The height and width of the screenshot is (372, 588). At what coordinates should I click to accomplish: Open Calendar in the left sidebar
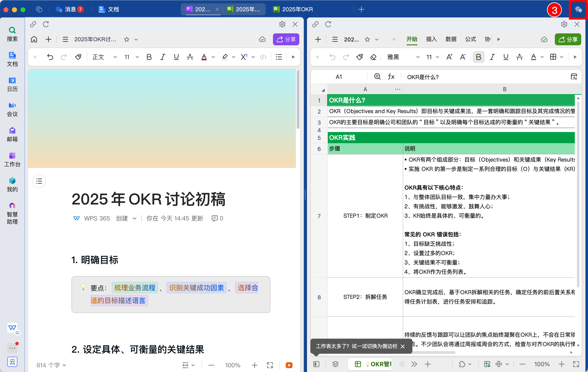[x=12, y=84]
